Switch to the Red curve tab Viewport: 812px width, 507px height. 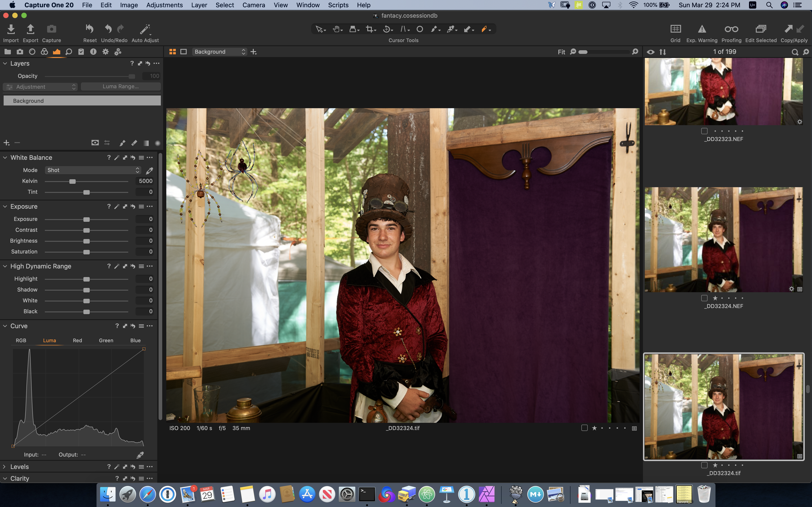click(77, 340)
